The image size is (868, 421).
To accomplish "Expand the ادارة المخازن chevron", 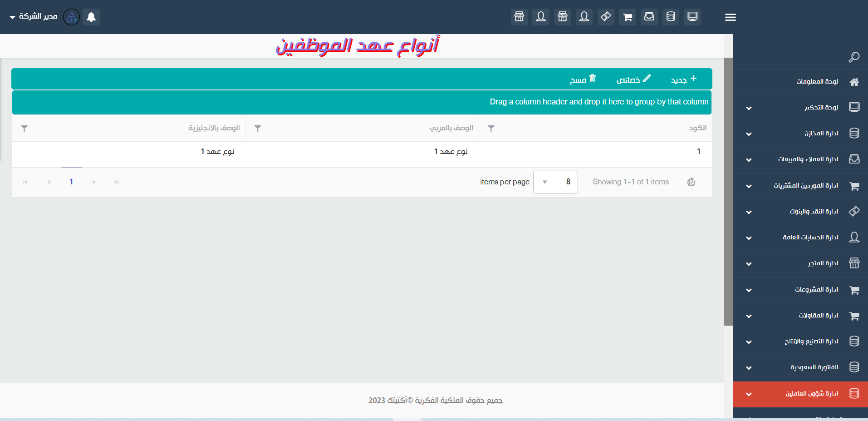I will point(749,134).
